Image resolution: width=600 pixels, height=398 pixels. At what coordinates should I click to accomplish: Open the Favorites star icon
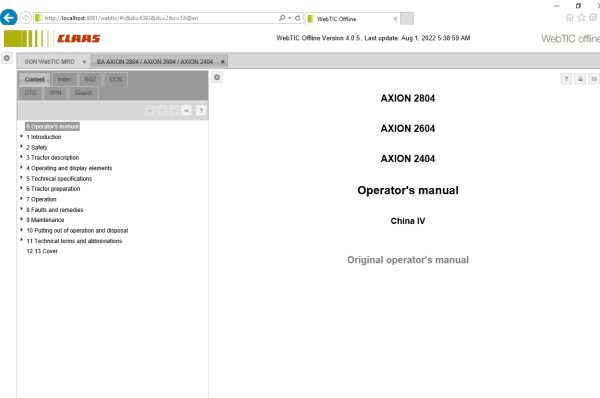tap(581, 18)
